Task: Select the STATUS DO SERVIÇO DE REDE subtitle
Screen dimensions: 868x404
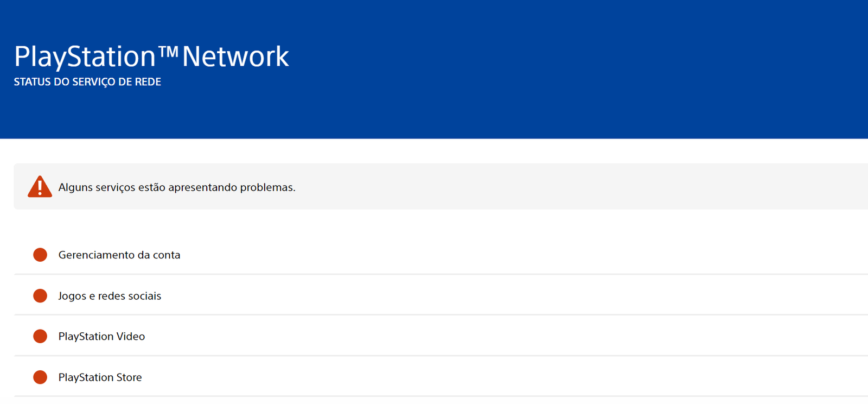Action: 87,82
